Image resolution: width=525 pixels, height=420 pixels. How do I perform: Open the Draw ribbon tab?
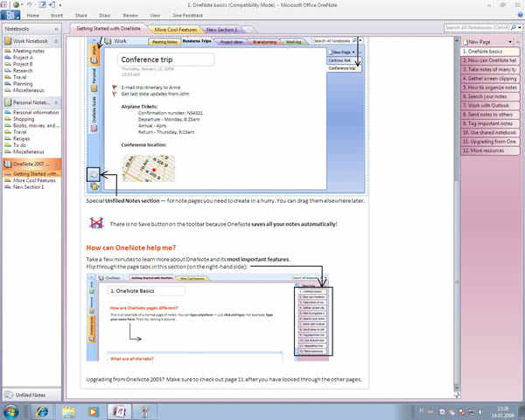[x=105, y=16]
